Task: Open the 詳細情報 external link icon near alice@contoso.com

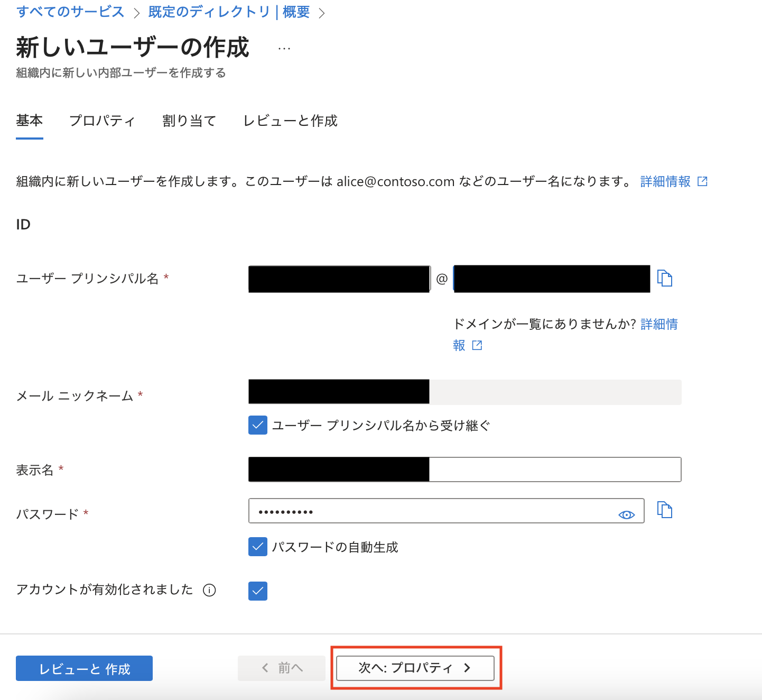Action: 702,181
